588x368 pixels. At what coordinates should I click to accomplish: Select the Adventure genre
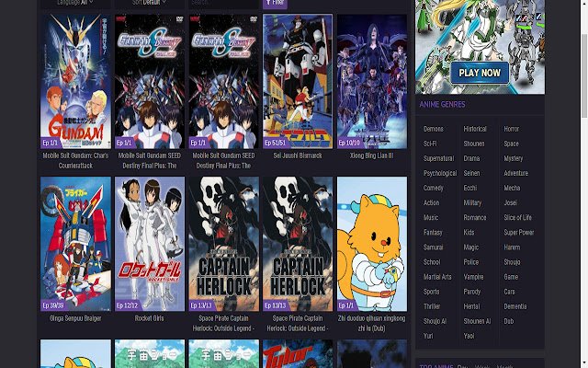click(515, 173)
